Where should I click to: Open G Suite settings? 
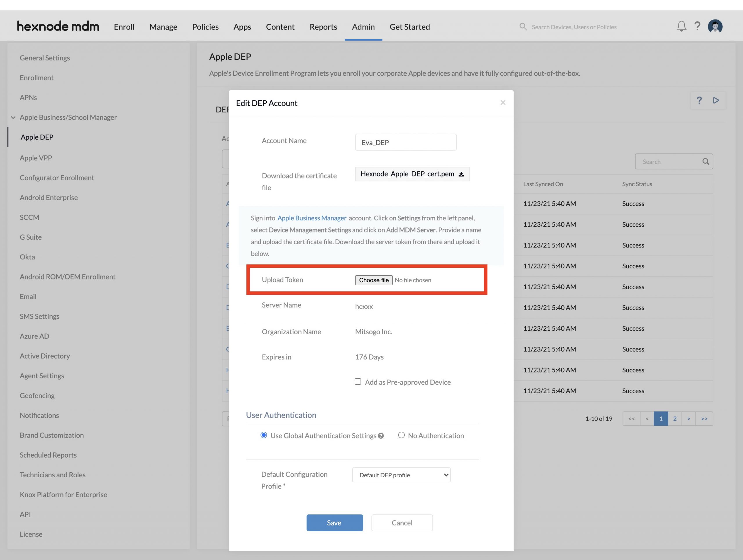(x=30, y=237)
